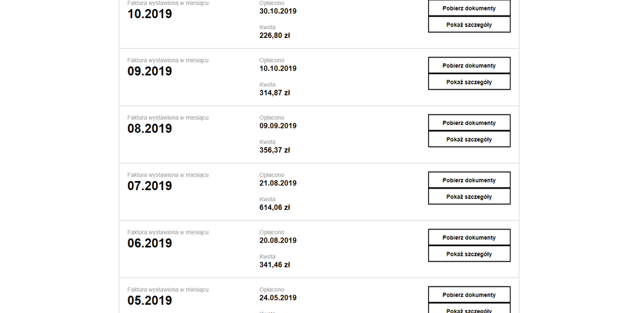Click the 05.2019 invoice month heading
This screenshot has height=313, width=644.
coord(150,300)
